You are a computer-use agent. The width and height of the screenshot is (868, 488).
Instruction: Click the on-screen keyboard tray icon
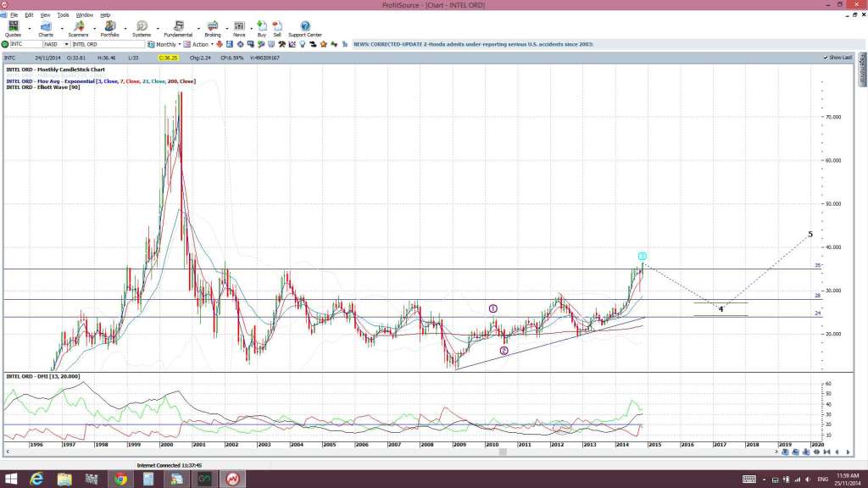(749, 480)
